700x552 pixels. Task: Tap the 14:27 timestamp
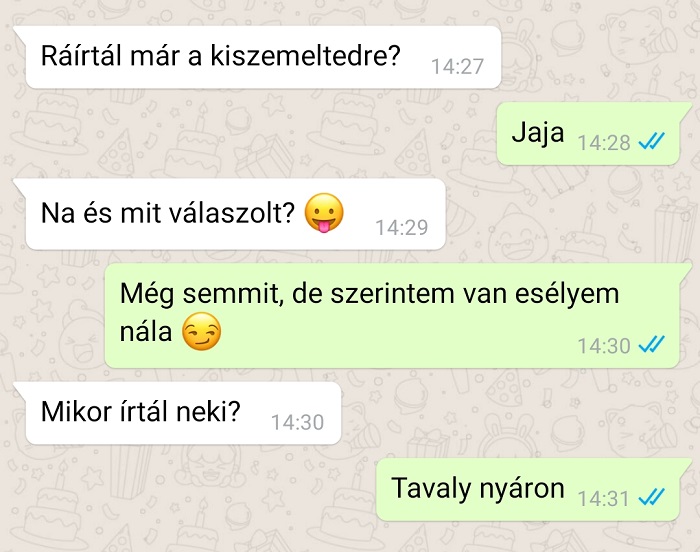click(458, 67)
